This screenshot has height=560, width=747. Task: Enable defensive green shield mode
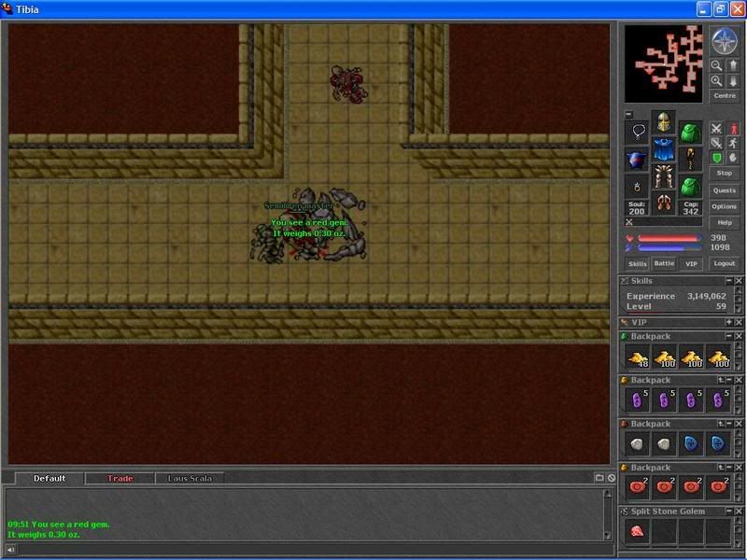pyautogui.click(x=716, y=158)
